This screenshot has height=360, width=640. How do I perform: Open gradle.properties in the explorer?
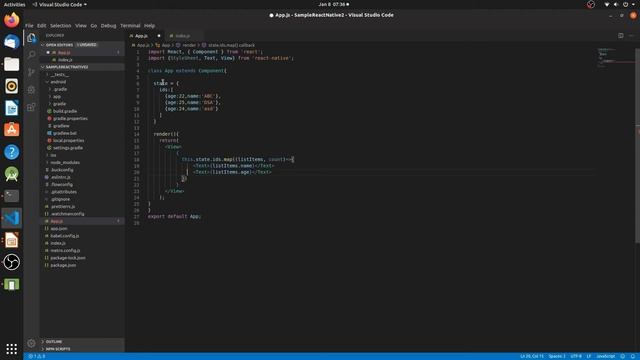point(70,118)
